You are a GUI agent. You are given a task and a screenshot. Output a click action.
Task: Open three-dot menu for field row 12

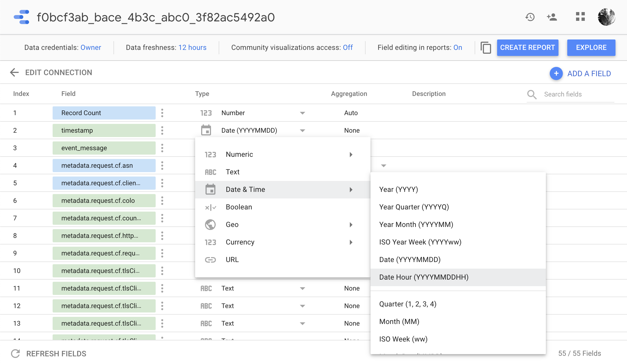[162, 306]
